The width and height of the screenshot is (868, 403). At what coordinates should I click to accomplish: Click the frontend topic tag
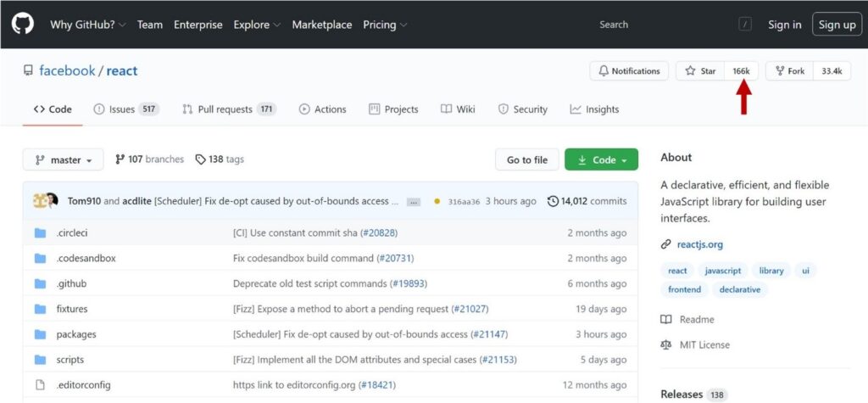[684, 289]
